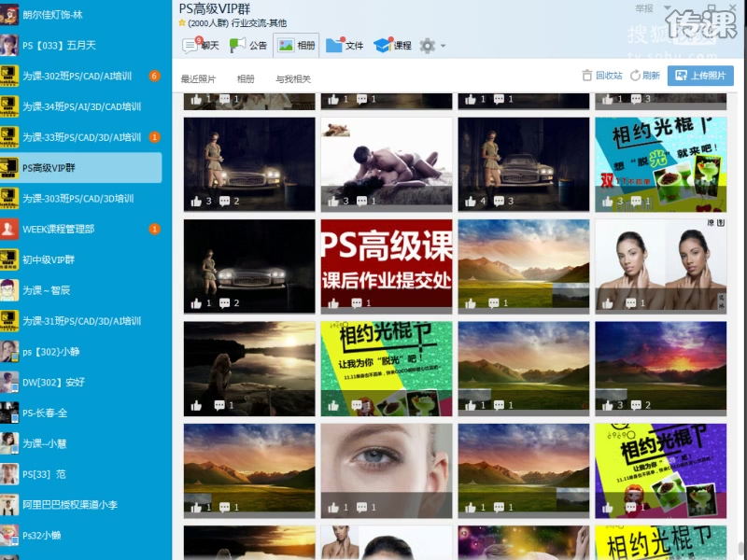Viewport: 747px width, 560px height.
Task: Expand the title bar dropdown arrow near 举报
Action: click(667, 7)
